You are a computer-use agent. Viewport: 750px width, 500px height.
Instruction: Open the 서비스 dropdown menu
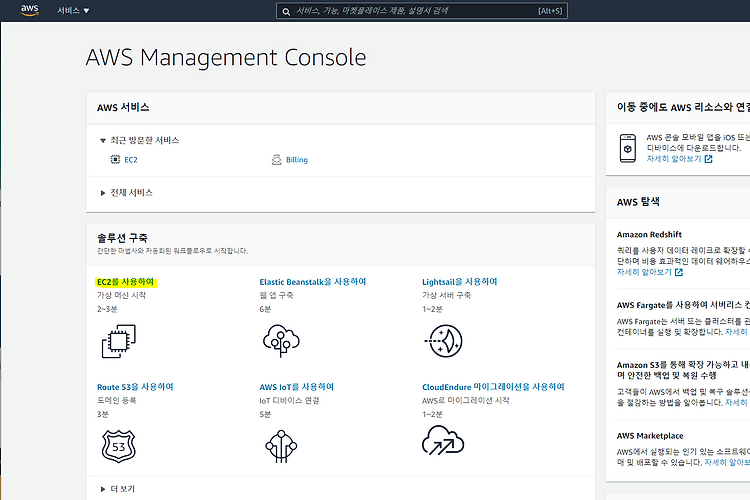tap(73, 11)
